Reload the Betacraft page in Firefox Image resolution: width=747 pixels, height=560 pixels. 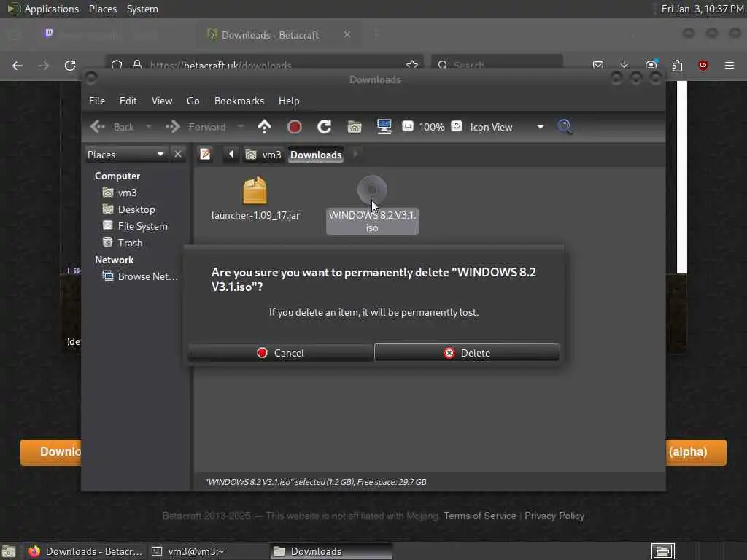(70, 65)
